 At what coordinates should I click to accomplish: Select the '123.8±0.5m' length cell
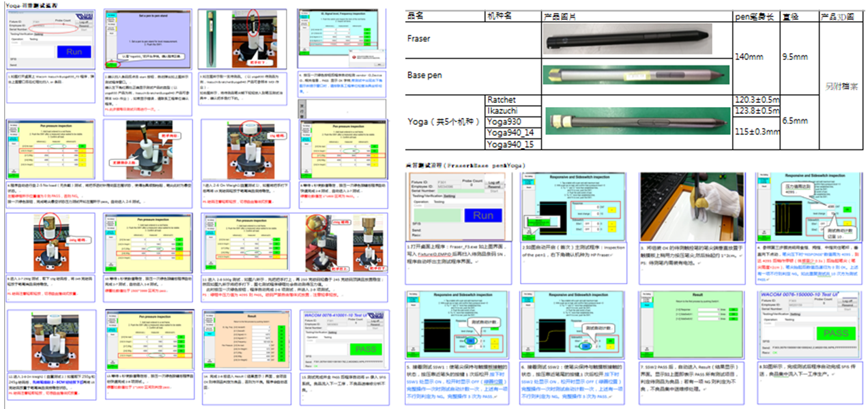click(756, 110)
